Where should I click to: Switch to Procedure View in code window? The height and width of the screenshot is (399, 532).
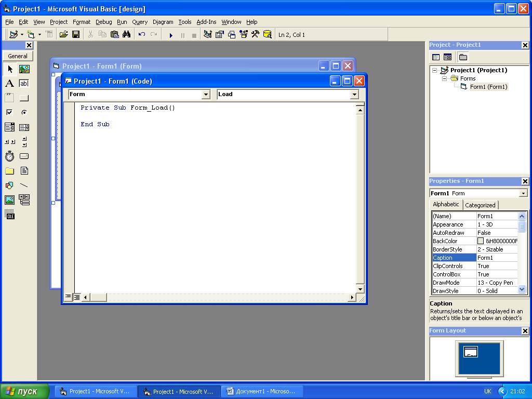68,297
